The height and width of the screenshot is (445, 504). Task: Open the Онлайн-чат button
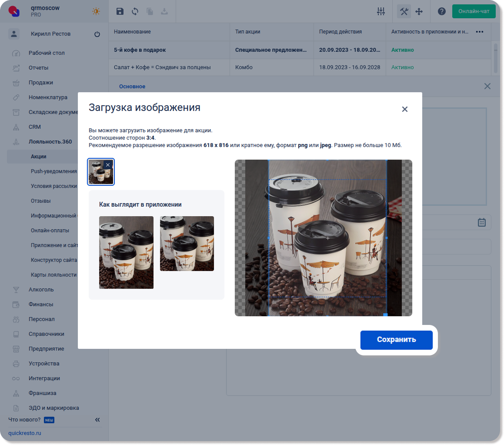point(474,11)
